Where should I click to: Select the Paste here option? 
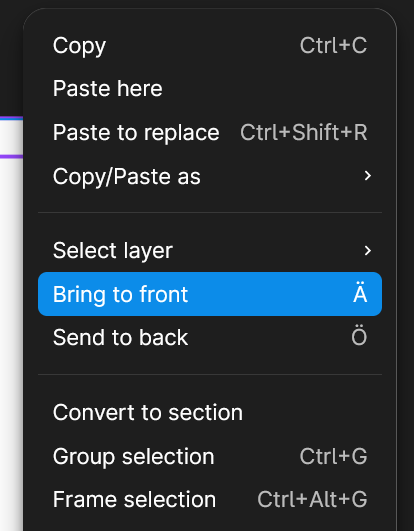tap(210, 89)
